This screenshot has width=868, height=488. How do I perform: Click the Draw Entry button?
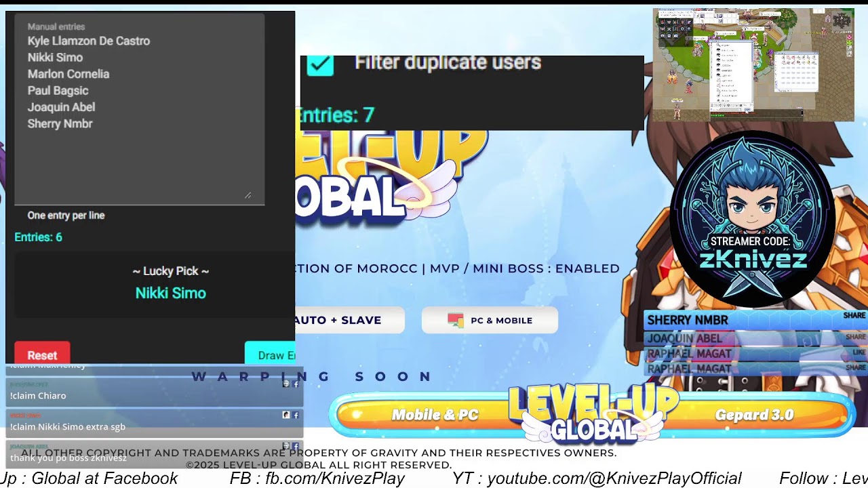point(270,353)
